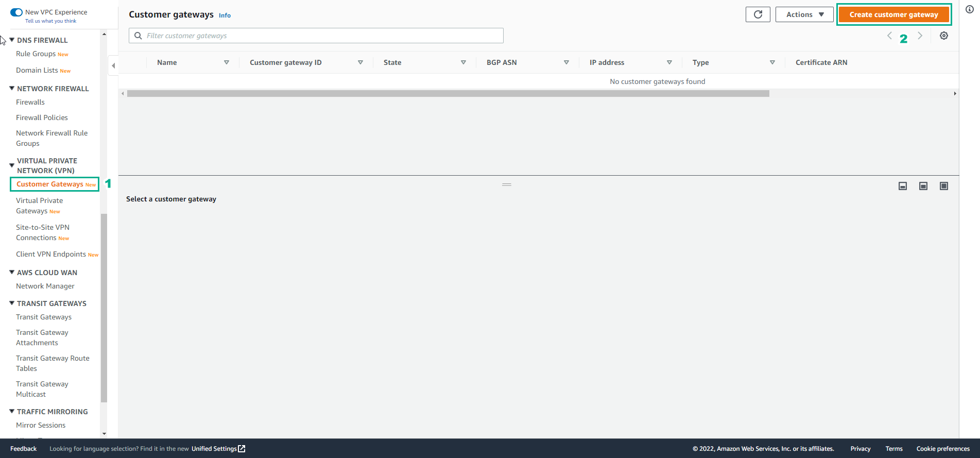980x458 pixels.
Task: Click Tell us what you think link
Action: 51,21
